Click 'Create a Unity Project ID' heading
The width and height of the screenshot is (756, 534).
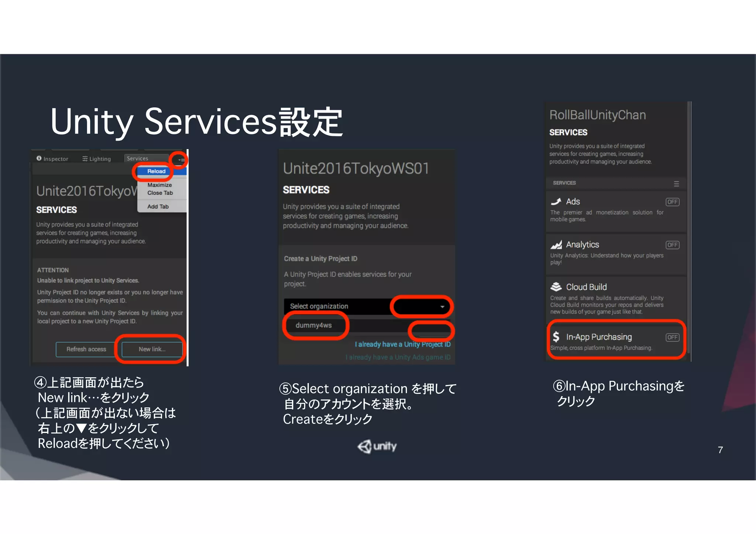tap(320, 259)
